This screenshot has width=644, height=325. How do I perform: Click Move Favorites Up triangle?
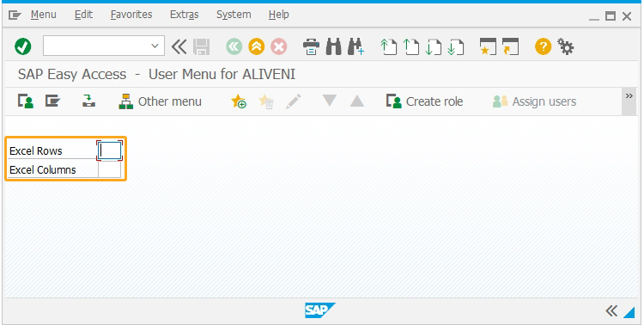click(357, 101)
